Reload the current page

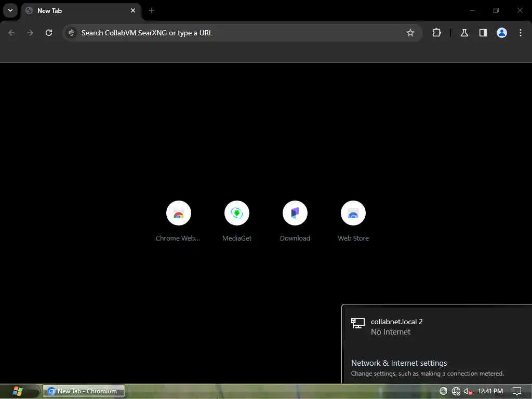(49, 33)
